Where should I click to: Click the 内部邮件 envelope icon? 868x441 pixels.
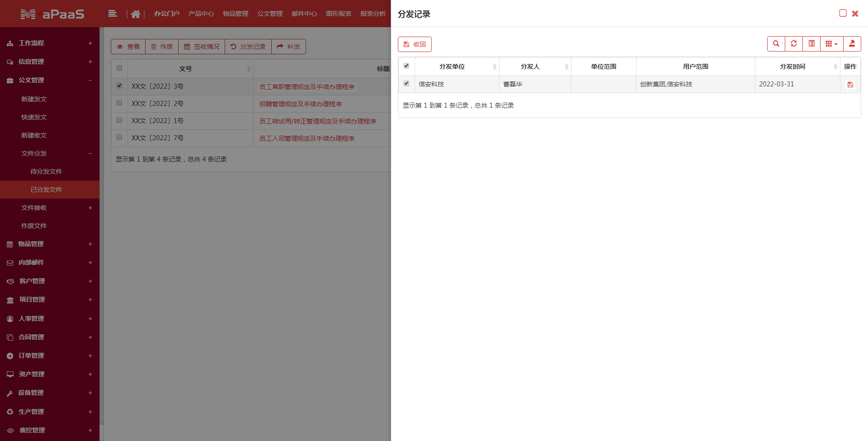10,263
